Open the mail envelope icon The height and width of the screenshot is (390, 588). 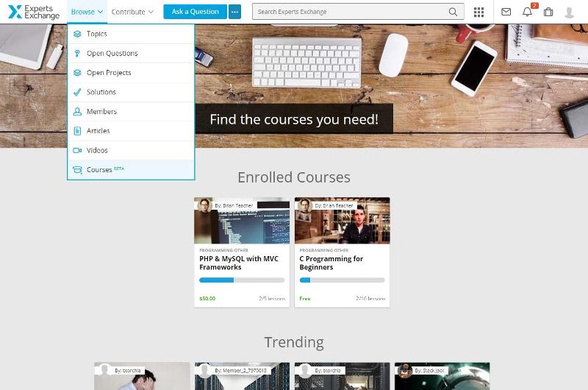pyautogui.click(x=506, y=12)
